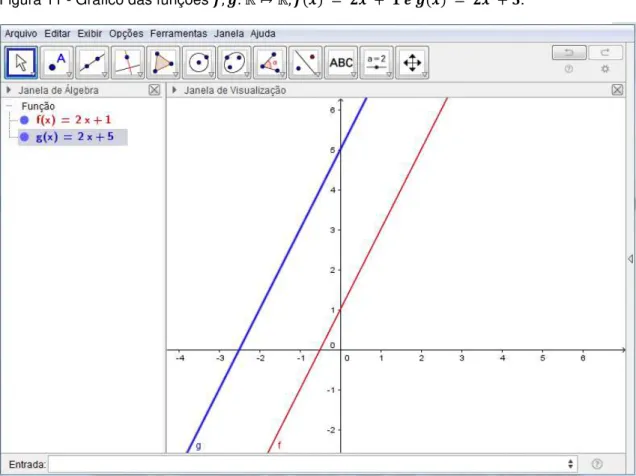Select the Angle tool
This screenshot has height=476, width=636.
270,62
